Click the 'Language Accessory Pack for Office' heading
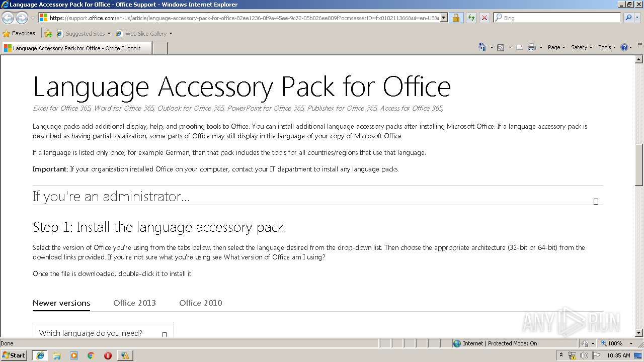This screenshot has width=644, height=362. point(242,86)
